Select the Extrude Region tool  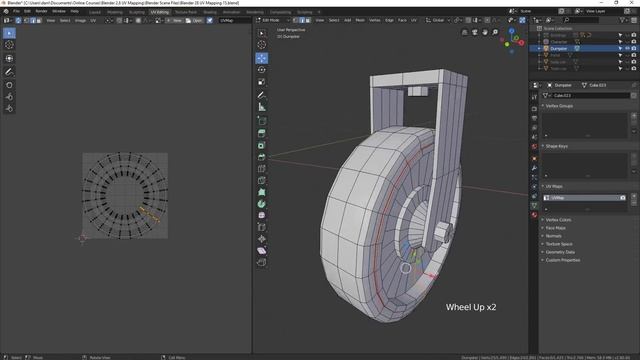pyautogui.click(x=262, y=133)
